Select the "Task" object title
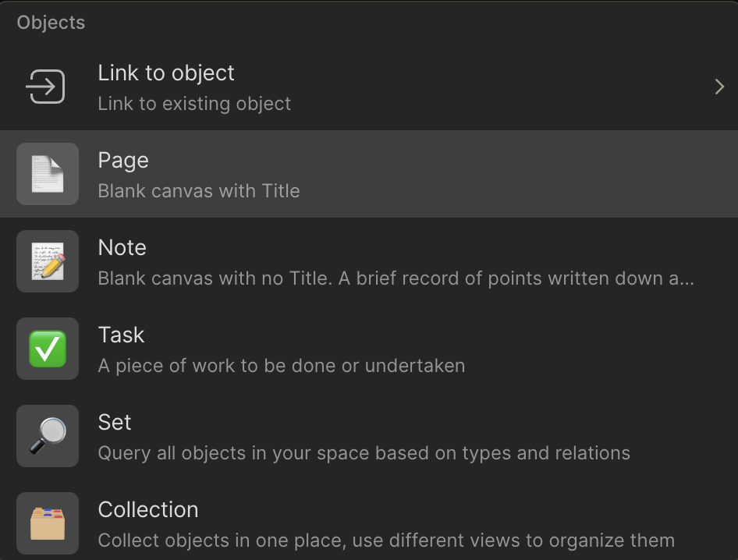The image size is (738, 560). pos(121,335)
